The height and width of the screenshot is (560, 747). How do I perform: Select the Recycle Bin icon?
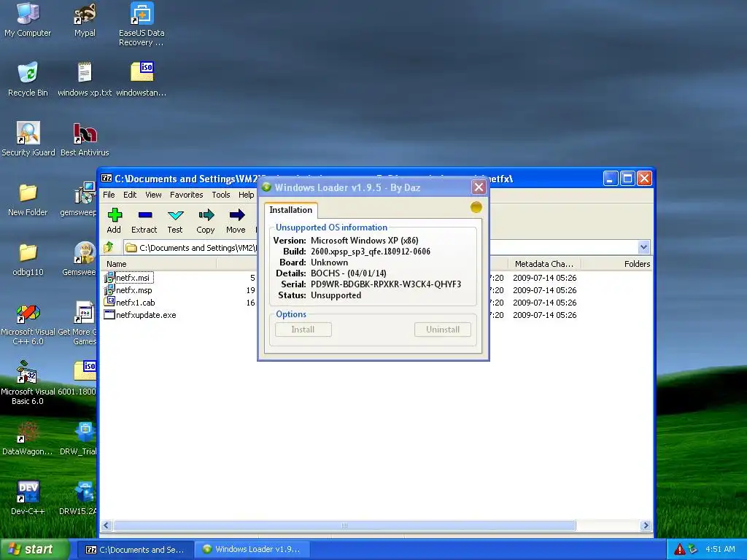pos(28,79)
